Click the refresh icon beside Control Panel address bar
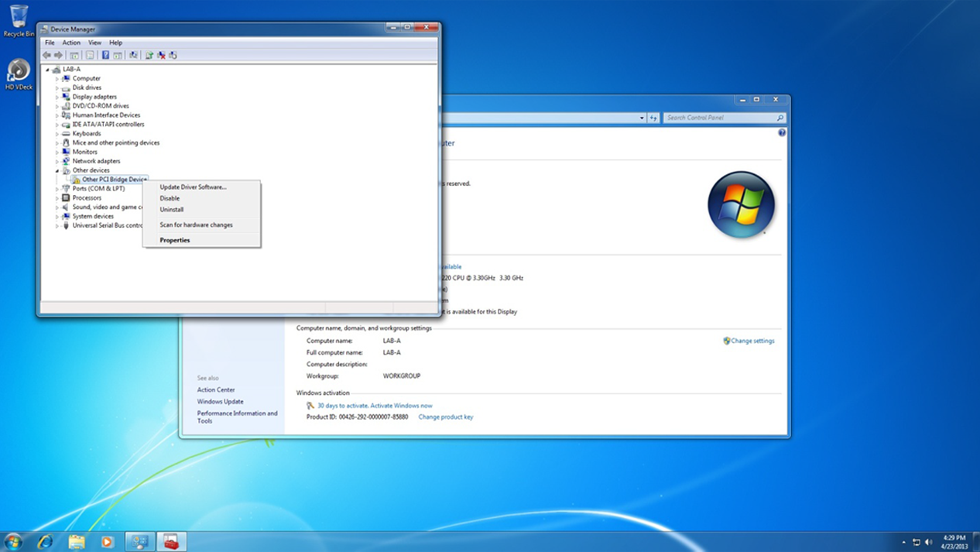The image size is (980, 552). tap(653, 118)
